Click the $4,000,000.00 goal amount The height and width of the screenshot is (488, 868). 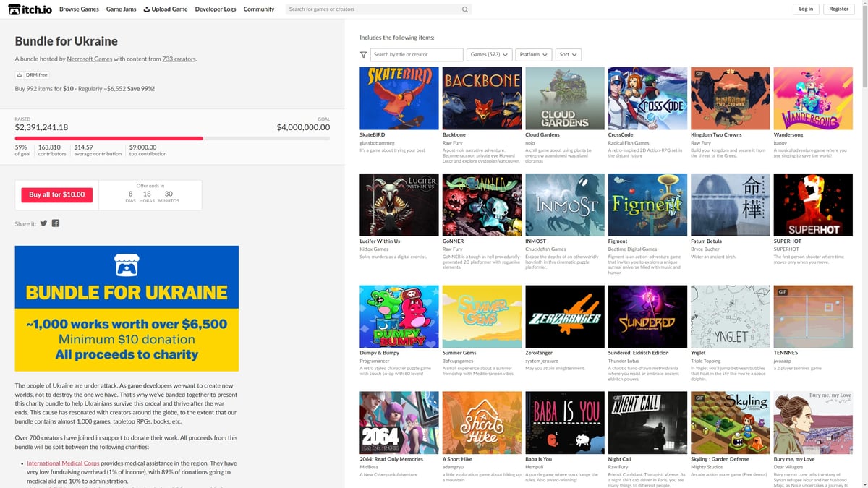pos(303,127)
